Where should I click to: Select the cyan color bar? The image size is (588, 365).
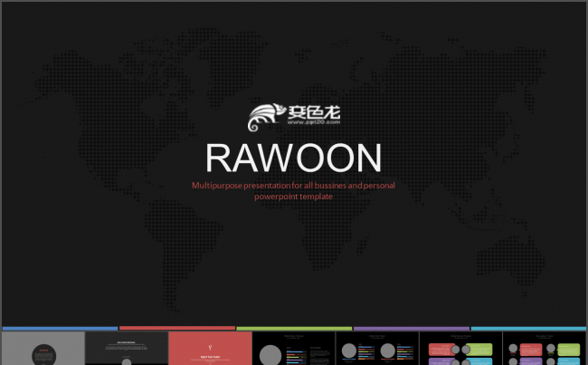[x=529, y=328]
